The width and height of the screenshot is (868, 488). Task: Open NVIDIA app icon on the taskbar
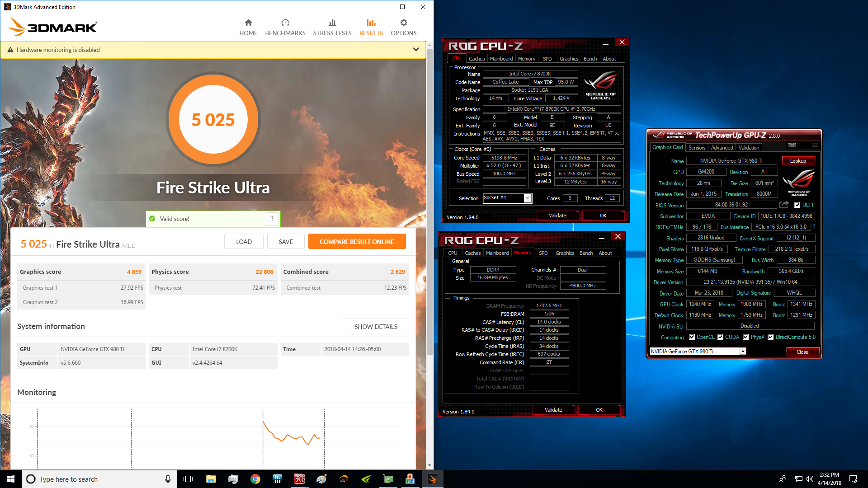(x=366, y=479)
